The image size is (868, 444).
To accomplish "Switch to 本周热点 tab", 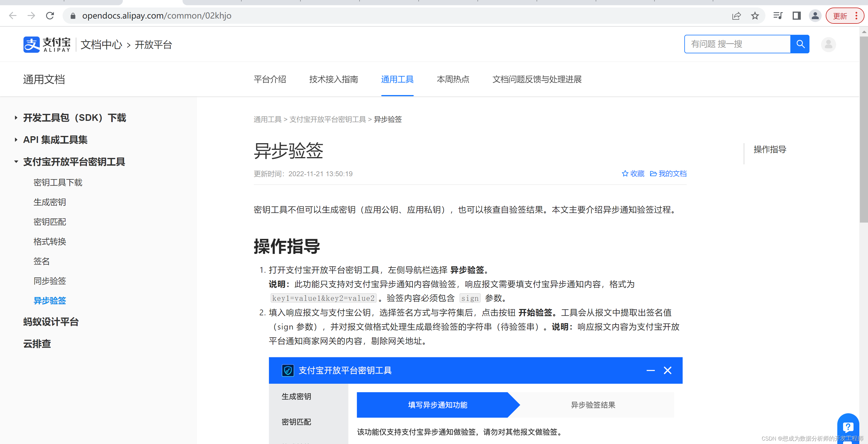I will (x=453, y=79).
